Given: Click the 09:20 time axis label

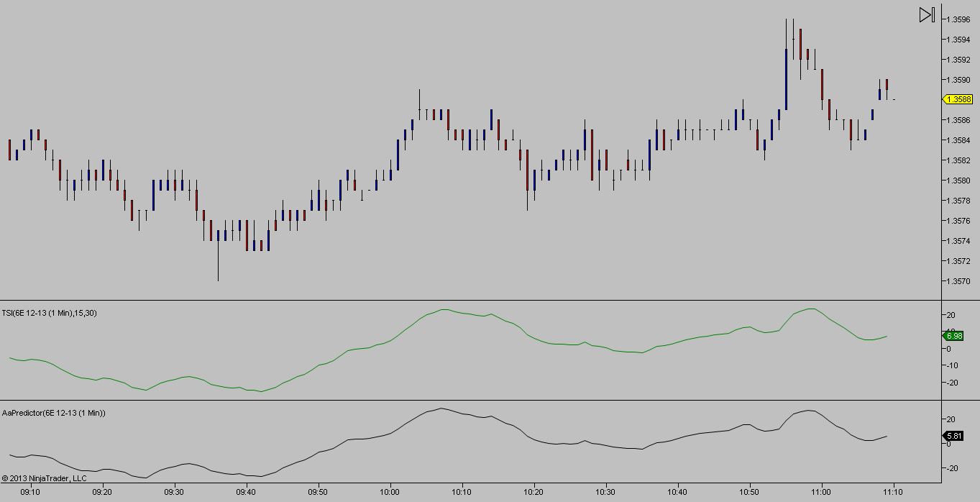Looking at the screenshot, I should [102, 492].
